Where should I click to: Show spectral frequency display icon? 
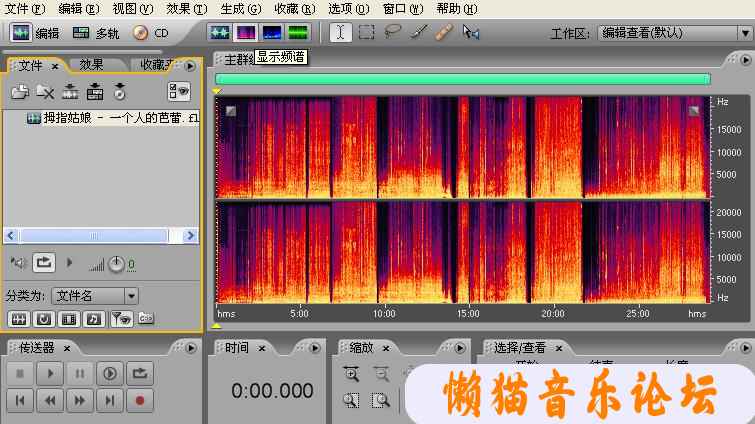[x=246, y=33]
